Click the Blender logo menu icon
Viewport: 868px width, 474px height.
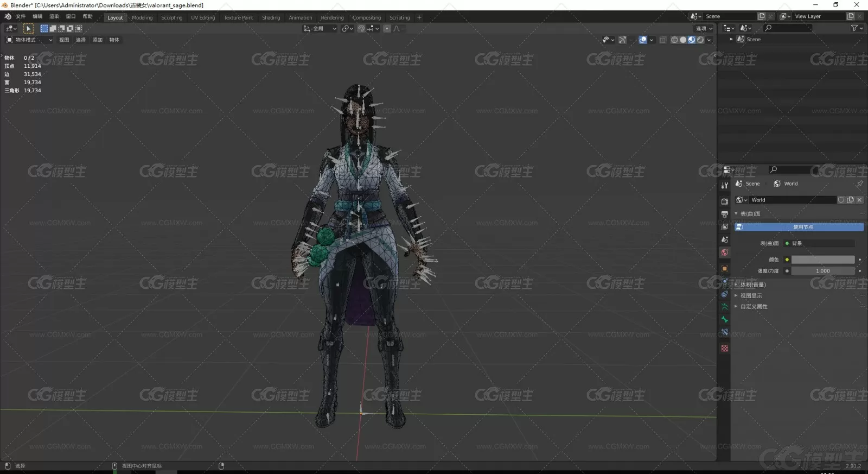[8, 16]
